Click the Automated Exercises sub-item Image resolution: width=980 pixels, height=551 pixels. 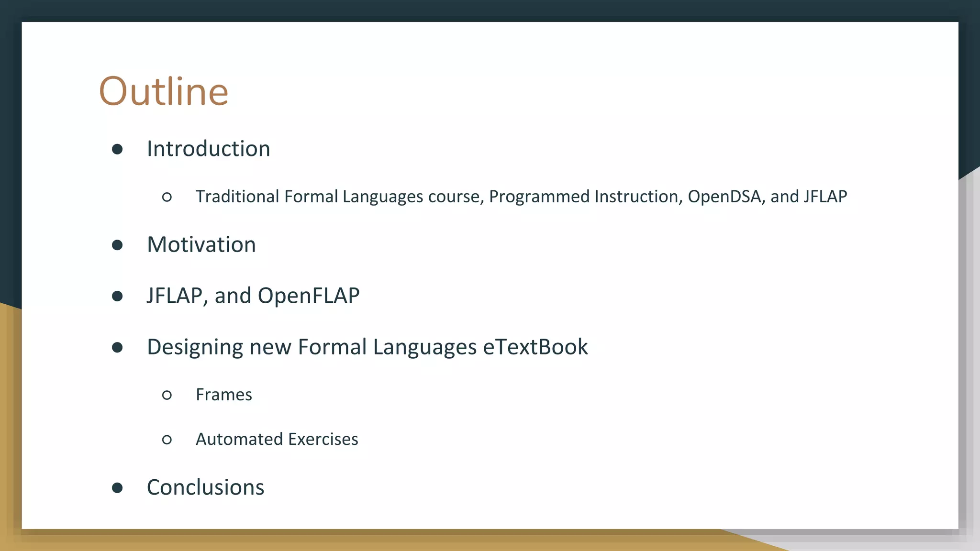coord(277,439)
